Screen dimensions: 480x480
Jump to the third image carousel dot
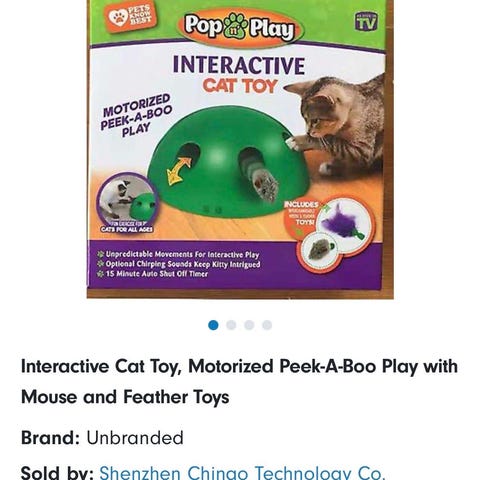click(249, 325)
